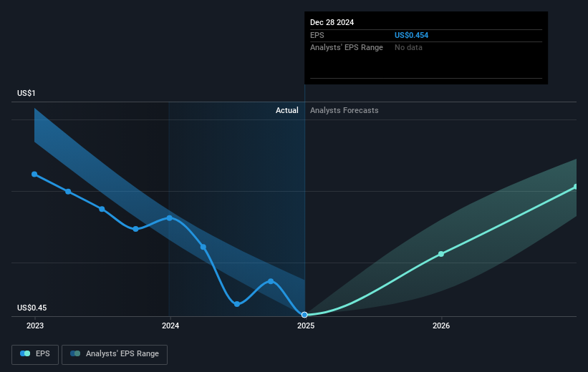The height and width of the screenshot is (372, 588).
Task: Toggle the Analysts' EPS Range legend label
Action: coord(122,353)
